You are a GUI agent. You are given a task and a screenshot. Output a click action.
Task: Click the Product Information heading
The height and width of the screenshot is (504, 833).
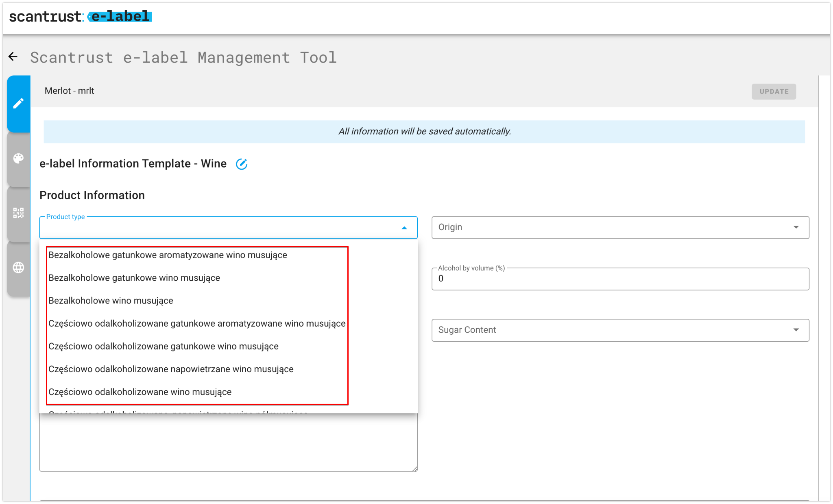92,195
